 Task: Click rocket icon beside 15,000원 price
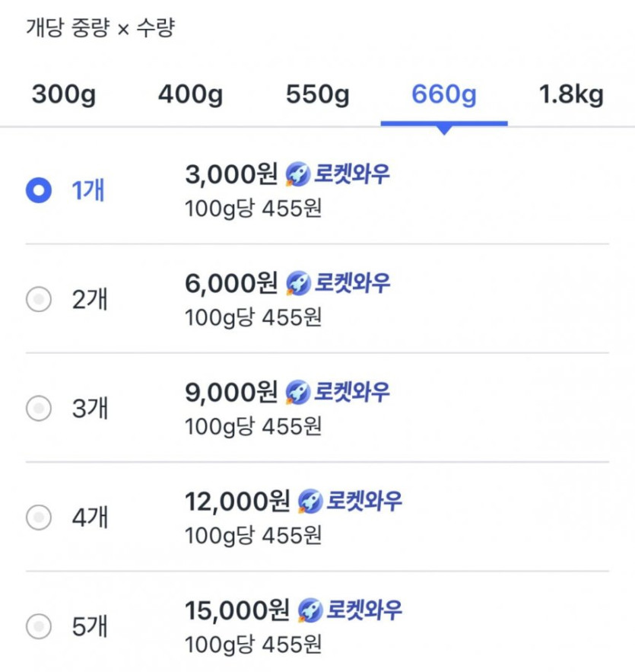(x=310, y=610)
